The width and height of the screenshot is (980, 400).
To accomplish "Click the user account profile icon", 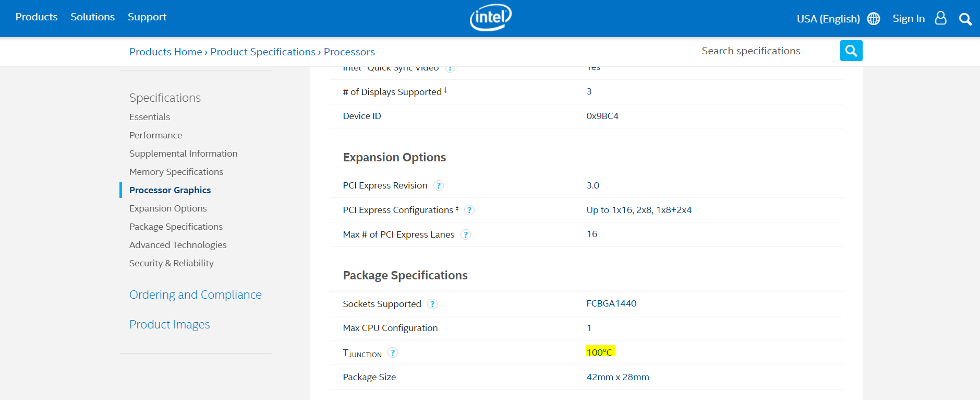I will coord(940,18).
